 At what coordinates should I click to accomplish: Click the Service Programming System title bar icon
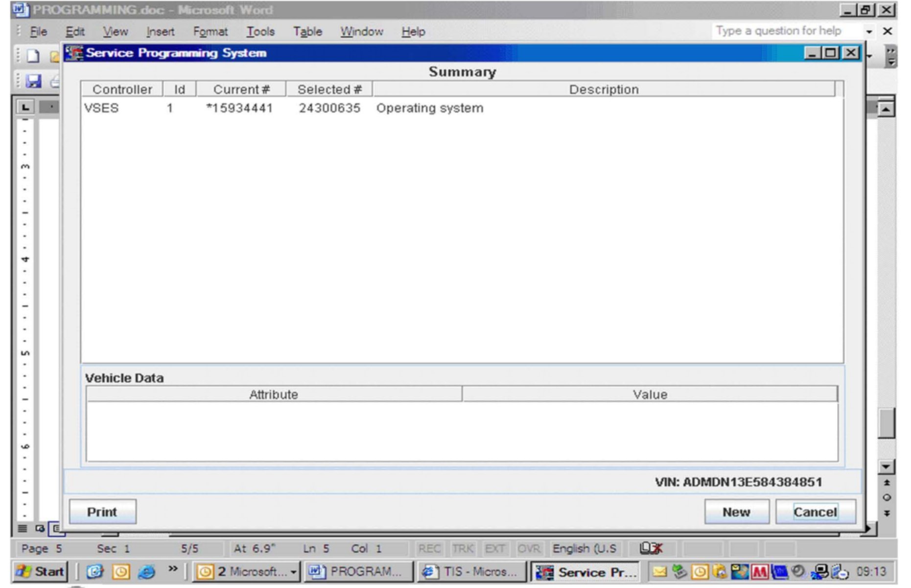click(74, 53)
